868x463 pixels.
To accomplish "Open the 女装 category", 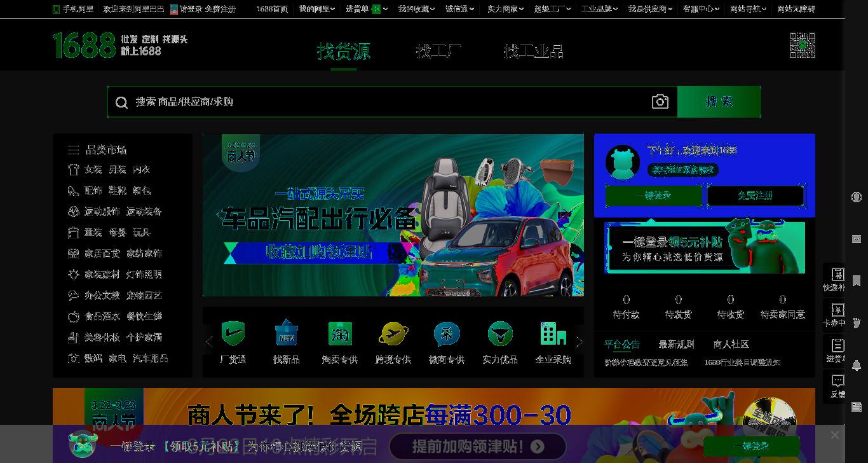I will coord(93,170).
